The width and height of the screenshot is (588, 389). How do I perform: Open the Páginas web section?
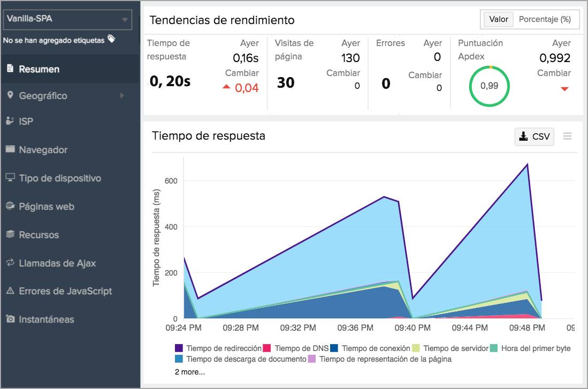click(70, 207)
